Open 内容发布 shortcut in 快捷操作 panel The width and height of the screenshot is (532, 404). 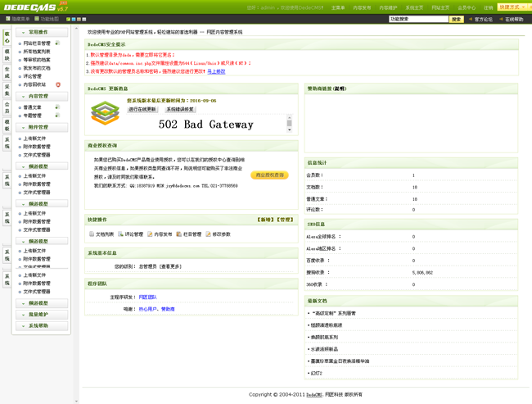tap(160, 234)
